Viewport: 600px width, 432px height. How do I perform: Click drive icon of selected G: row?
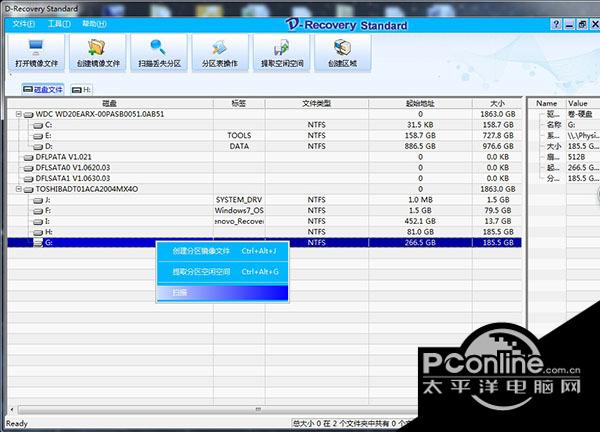click(38, 243)
